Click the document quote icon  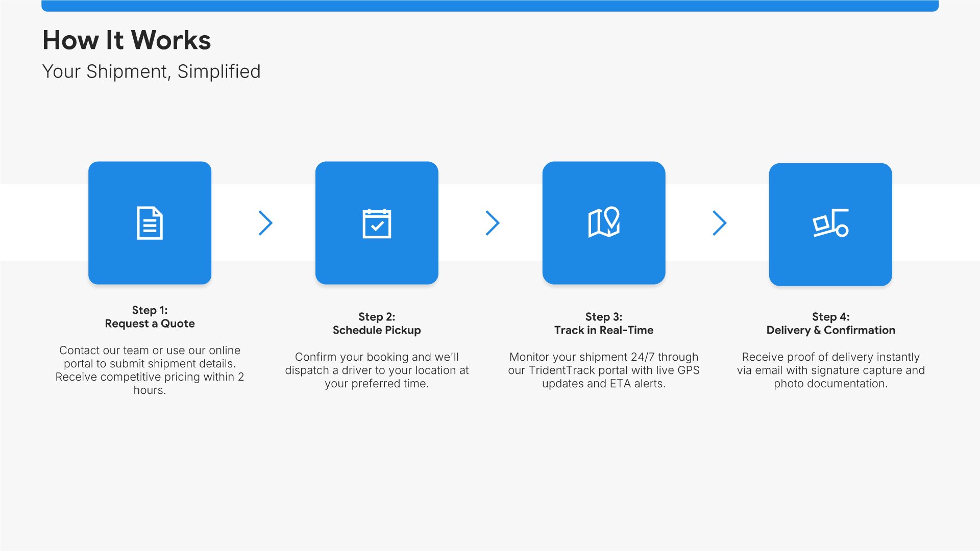point(150,223)
